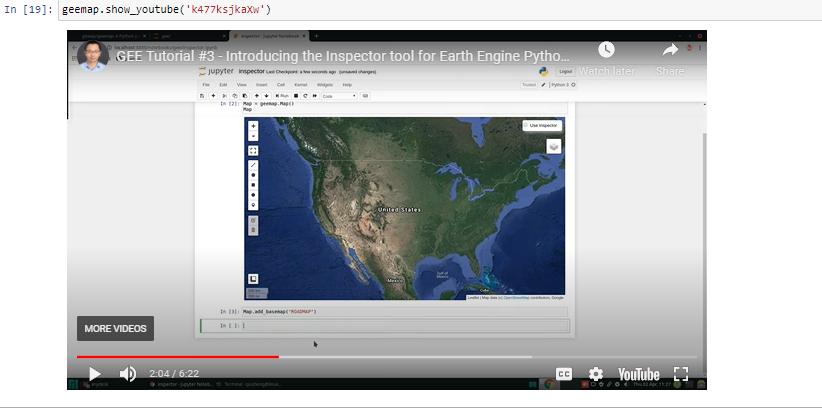Image resolution: width=822 pixels, height=409 pixels.
Task: Select the In [19] cell prompt
Action: (28, 10)
